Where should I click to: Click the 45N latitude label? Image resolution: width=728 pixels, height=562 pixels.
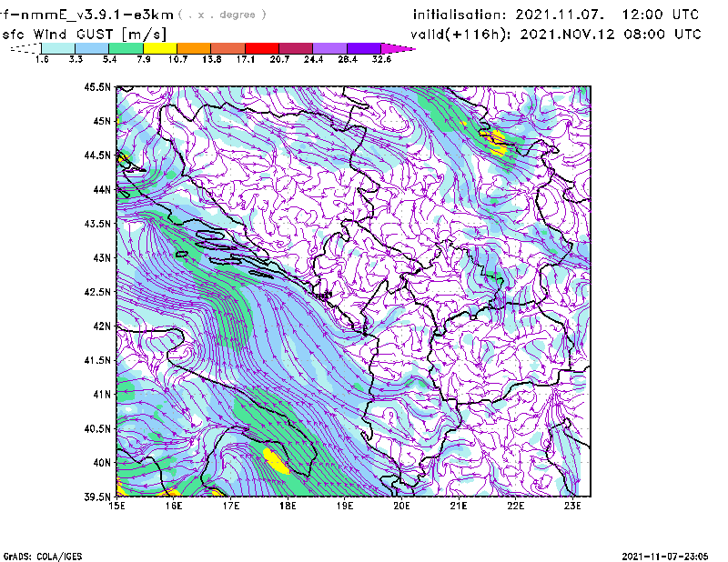pos(102,121)
